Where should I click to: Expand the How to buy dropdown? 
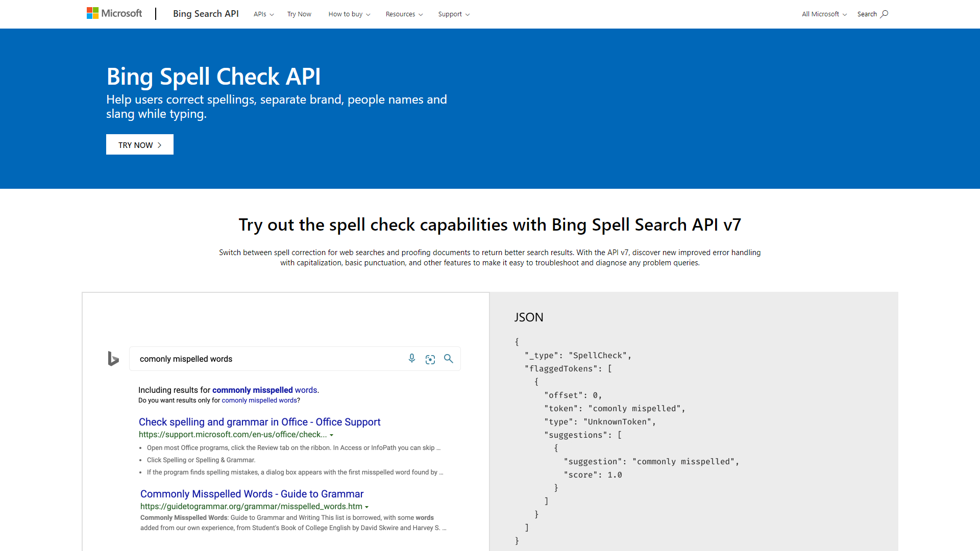click(348, 14)
